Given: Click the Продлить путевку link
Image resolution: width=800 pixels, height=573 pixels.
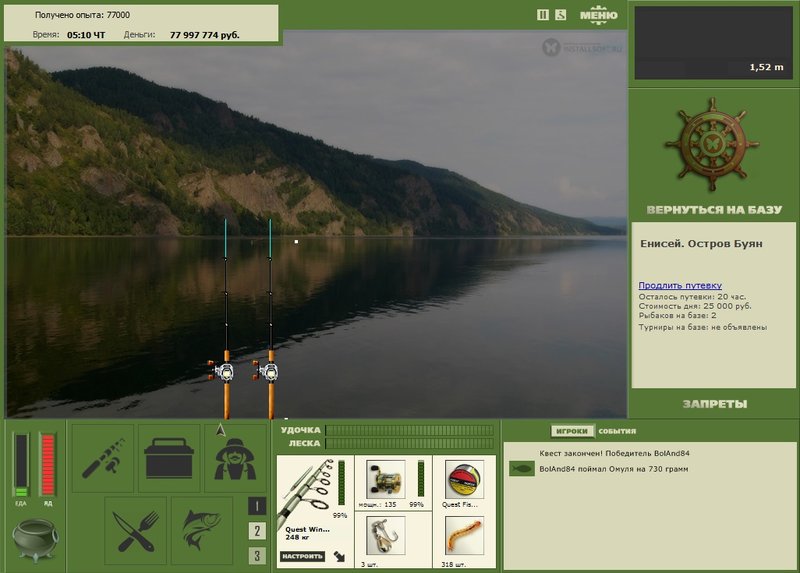Looking at the screenshot, I should (x=680, y=285).
